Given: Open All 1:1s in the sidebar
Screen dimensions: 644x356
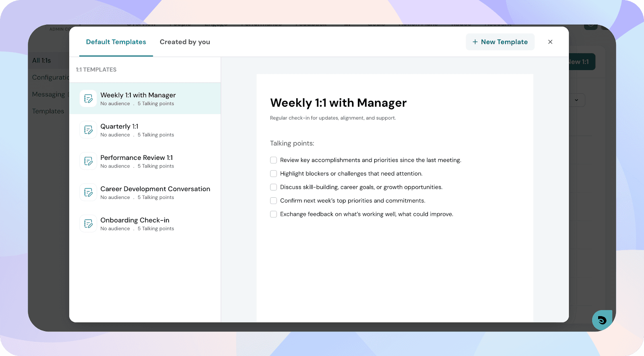Looking at the screenshot, I should (x=41, y=60).
